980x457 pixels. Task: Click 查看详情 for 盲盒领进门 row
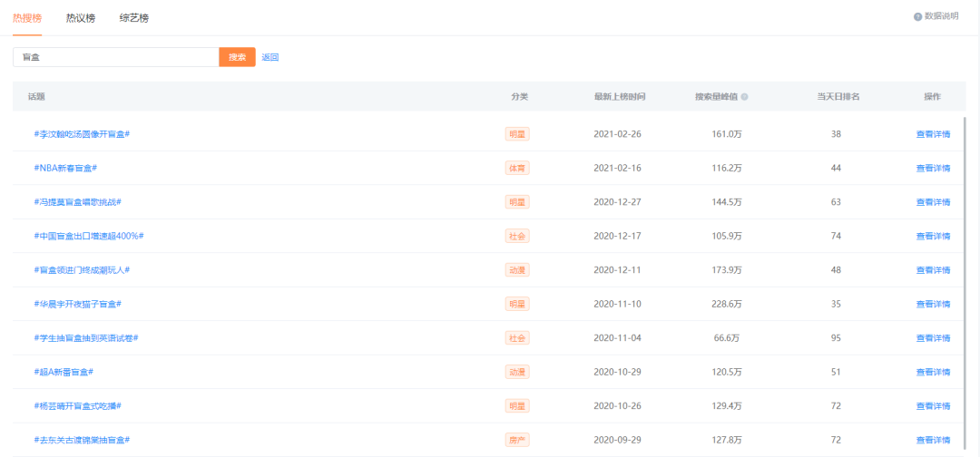pyautogui.click(x=933, y=269)
